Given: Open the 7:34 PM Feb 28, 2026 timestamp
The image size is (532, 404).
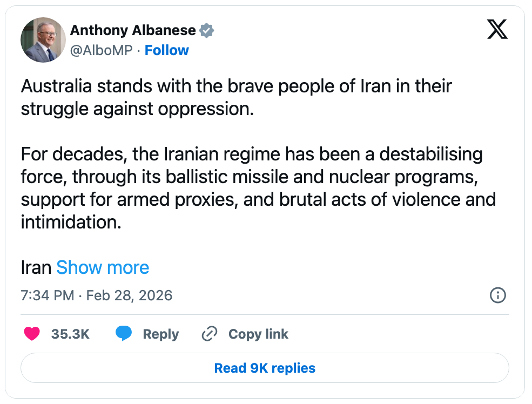Looking at the screenshot, I should tap(97, 295).
